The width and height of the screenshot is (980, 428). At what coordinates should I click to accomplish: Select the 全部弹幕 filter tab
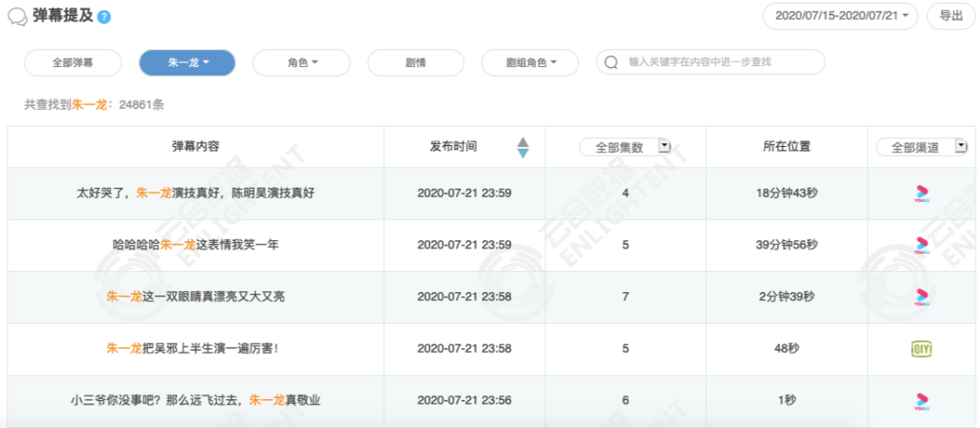click(x=73, y=63)
